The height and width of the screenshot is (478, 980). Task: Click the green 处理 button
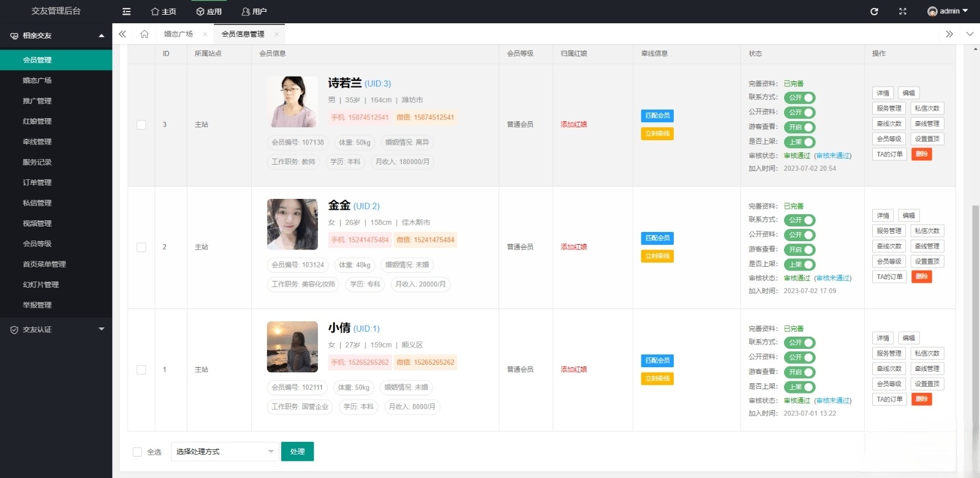click(298, 452)
